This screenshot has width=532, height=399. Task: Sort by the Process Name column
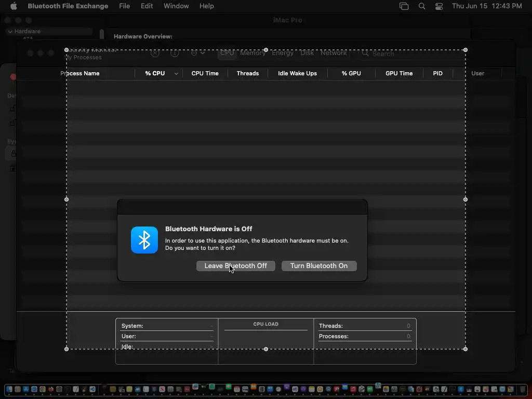pos(79,73)
